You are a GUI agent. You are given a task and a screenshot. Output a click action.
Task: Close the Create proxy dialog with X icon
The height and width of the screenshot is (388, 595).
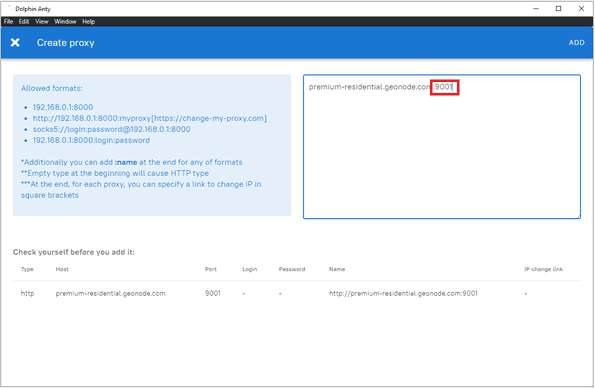pyautogui.click(x=15, y=43)
